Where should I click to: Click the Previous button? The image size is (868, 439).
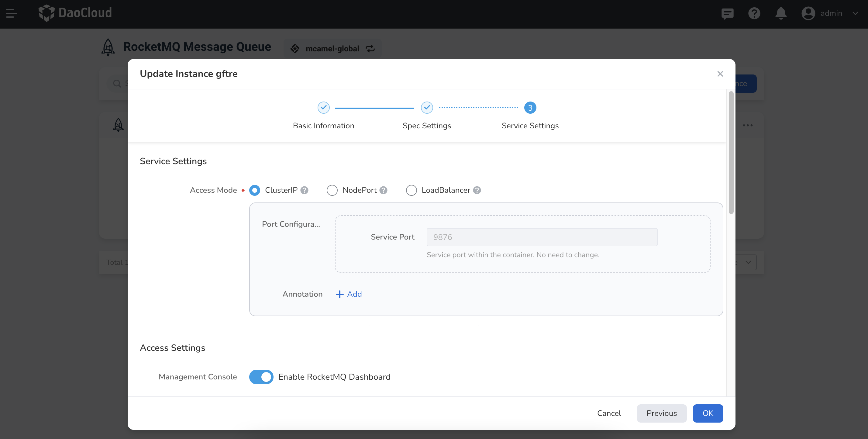click(x=661, y=413)
